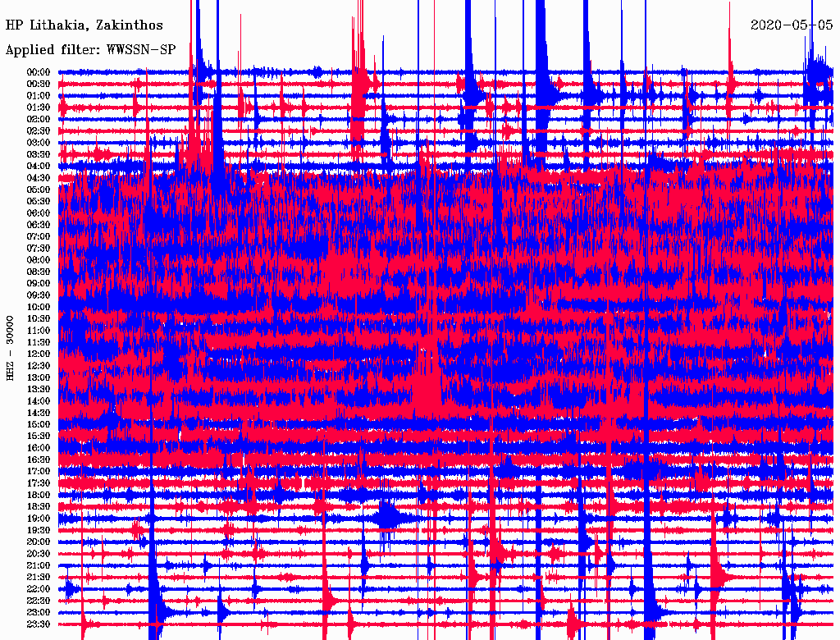
Task: Select the 18:00 time row label
Action: [39, 496]
